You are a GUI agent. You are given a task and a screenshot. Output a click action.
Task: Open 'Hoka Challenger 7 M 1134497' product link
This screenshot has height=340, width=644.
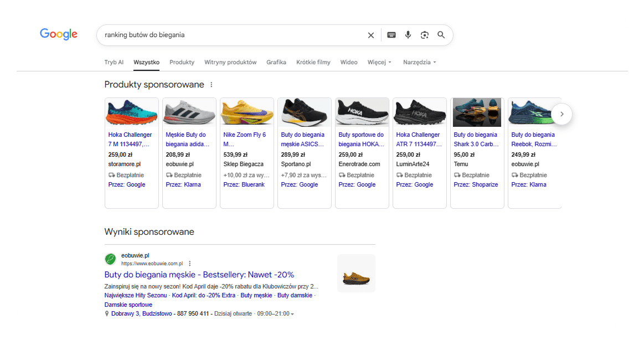(x=130, y=139)
